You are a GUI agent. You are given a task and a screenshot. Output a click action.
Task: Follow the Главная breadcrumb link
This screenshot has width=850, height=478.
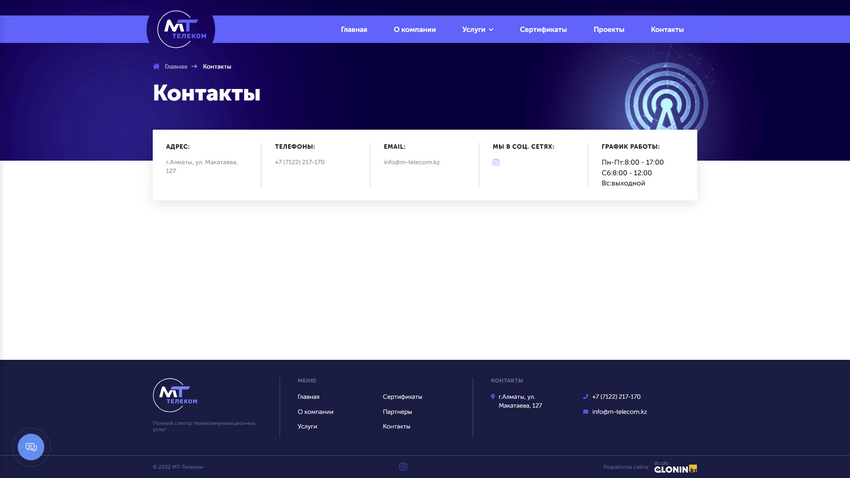(176, 67)
